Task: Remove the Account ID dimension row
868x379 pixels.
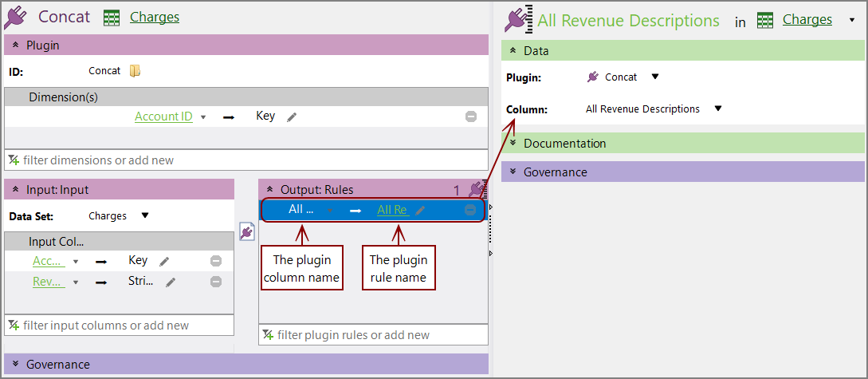Action: coord(470,117)
